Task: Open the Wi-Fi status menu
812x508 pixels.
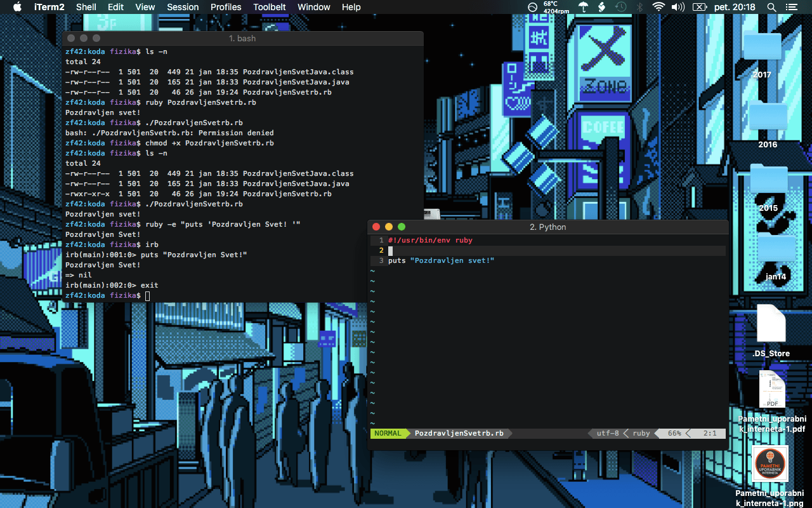Action: tap(658, 7)
